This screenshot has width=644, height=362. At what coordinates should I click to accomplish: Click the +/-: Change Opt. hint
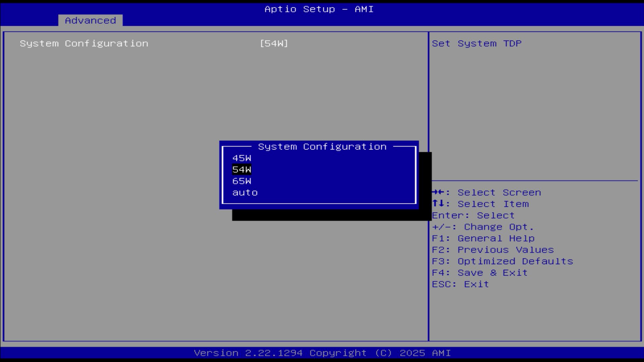point(482,227)
